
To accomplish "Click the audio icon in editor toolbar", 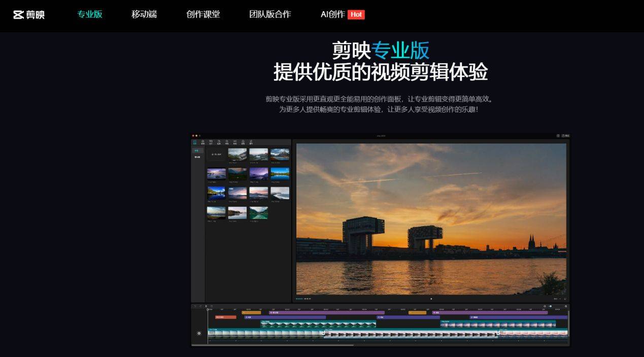I will (202, 142).
